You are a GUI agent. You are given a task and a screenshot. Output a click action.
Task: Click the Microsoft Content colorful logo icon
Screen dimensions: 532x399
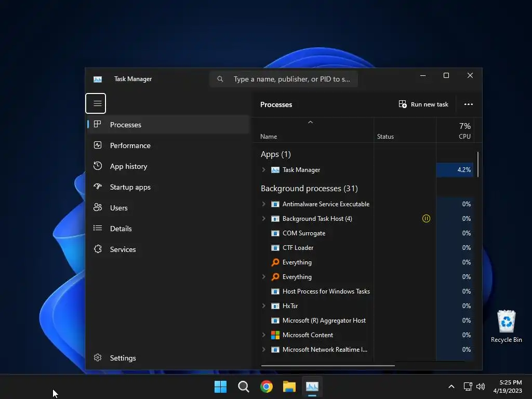(x=275, y=335)
